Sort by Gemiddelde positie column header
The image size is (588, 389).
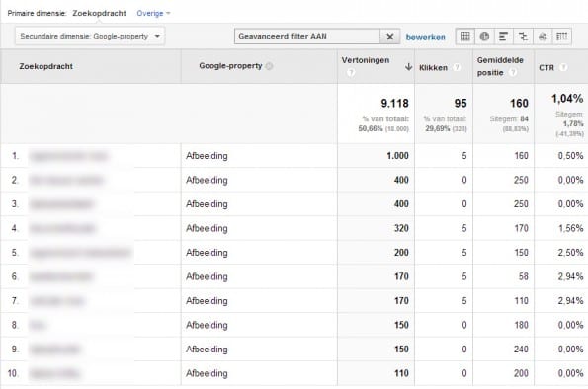point(500,66)
